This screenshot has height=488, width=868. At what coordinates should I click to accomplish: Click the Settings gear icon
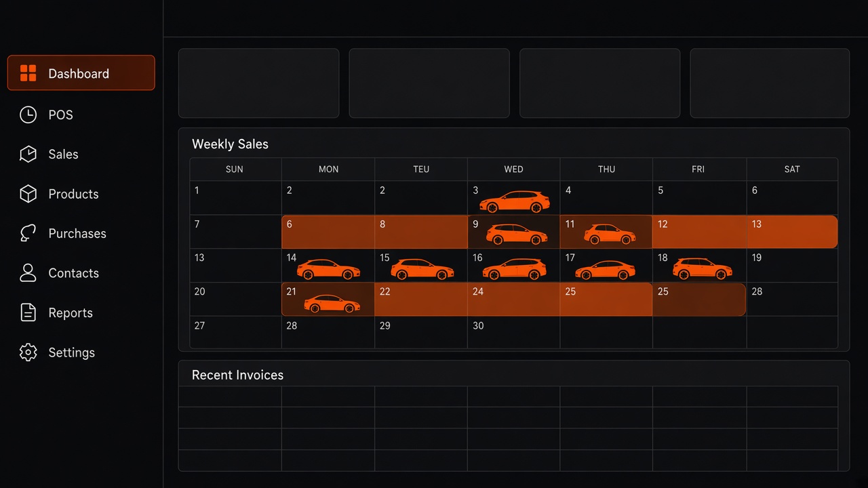coord(28,352)
